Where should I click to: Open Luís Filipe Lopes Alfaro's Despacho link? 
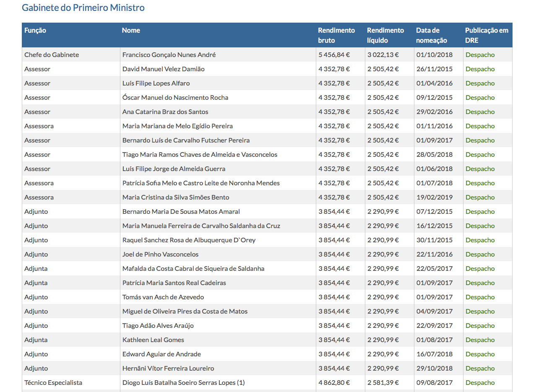point(480,83)
